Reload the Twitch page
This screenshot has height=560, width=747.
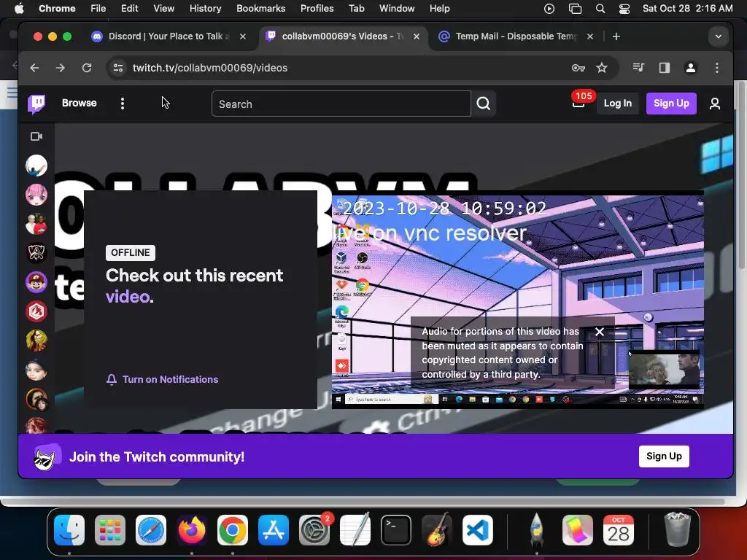[87, 68]
